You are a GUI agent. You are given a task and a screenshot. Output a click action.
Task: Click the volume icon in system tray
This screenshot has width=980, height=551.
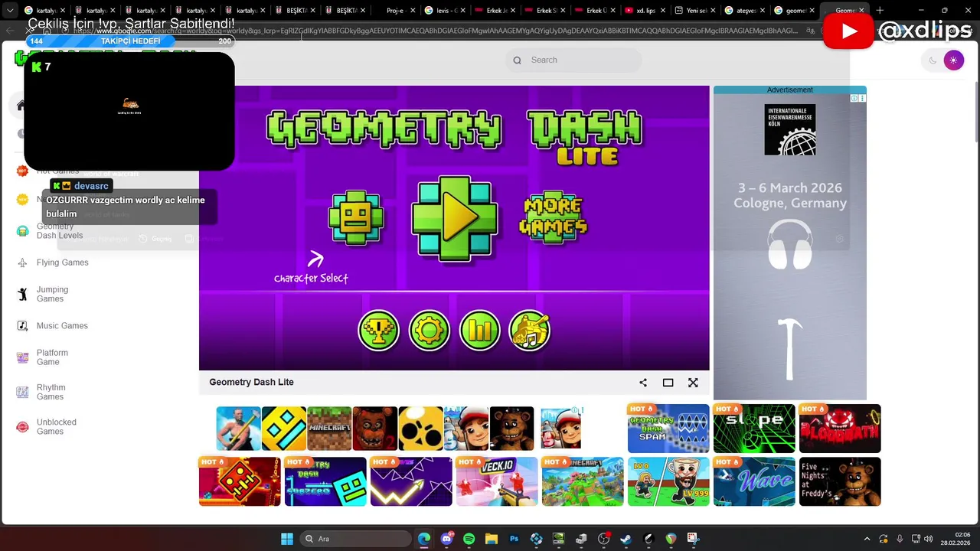(x=929, y=539)
